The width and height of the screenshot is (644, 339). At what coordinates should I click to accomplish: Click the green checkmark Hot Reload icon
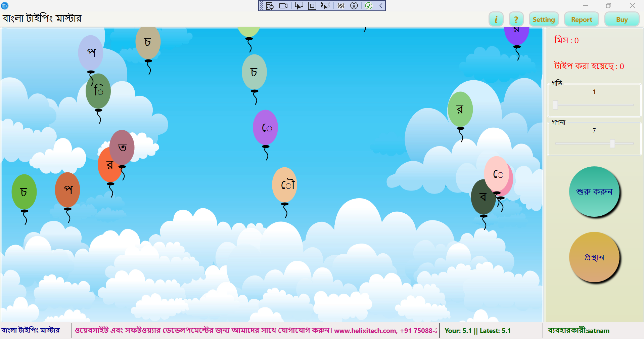pyautogui.click(x=369, y=6)
